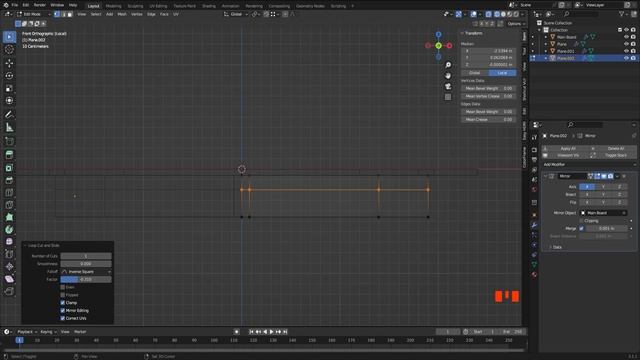Click the viewport pan hand icon
The height and width of the screenshot is (360, 640).
pos(448,76)
